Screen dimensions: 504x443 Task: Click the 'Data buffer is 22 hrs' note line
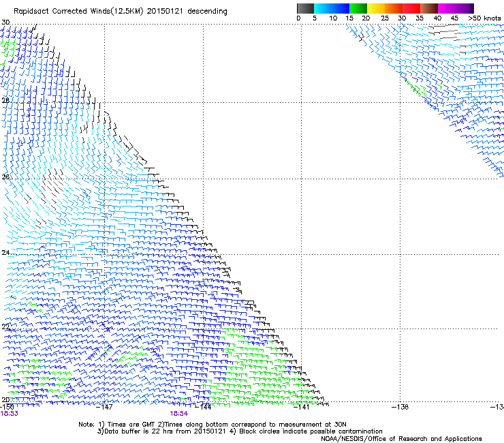(240, 431)
